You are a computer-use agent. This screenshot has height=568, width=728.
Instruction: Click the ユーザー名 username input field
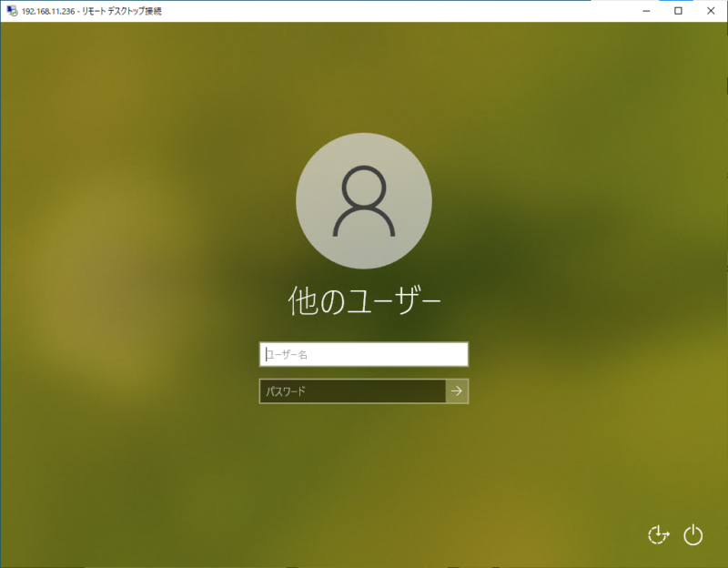[x=363, y=354]
